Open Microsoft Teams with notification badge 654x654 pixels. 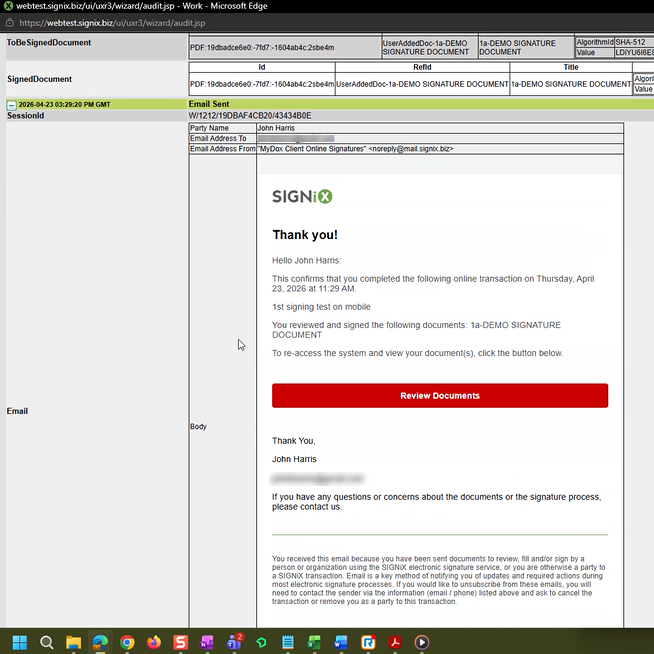tap(235, 642)
